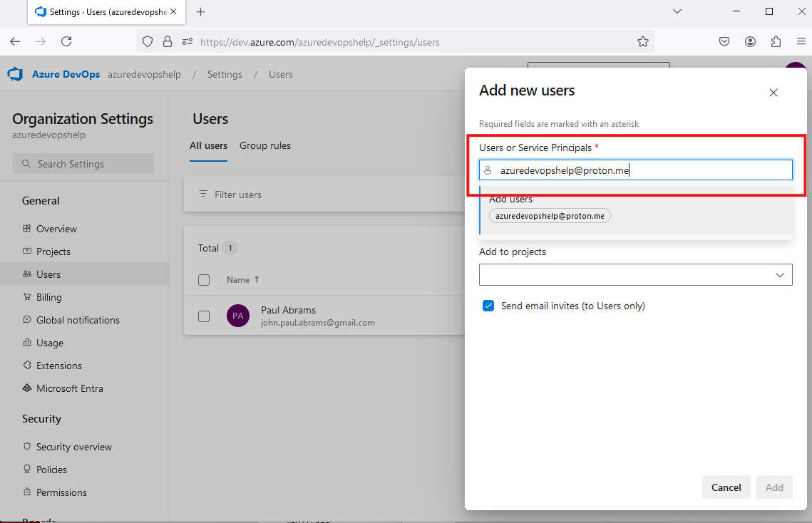Click the john.paul.abrams@gmail.com email text

pos(318,323)
